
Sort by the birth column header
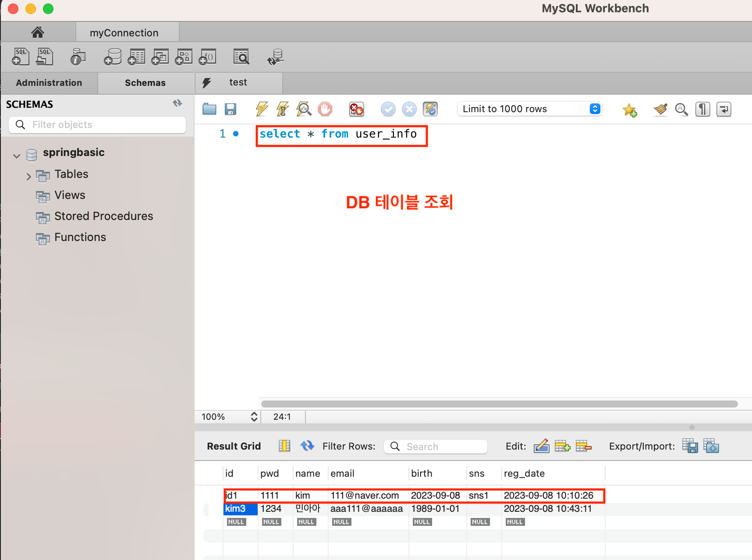pyautogui.click(x=438, y=473)
